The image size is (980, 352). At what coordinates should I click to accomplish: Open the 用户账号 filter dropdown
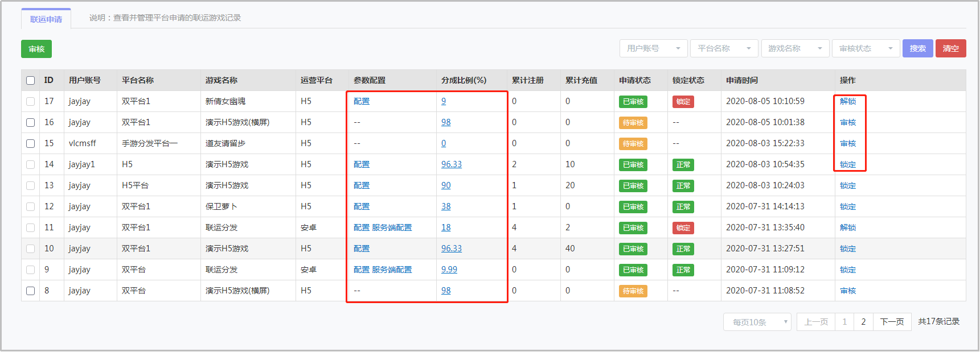[x=654, y=48]
